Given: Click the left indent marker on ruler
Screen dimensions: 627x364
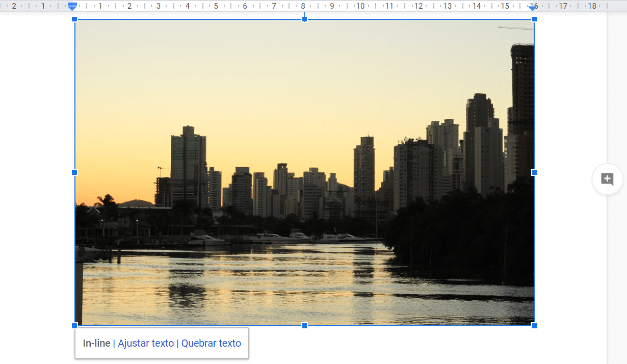Looking at the screenshot, I should (x=72, y=7).
